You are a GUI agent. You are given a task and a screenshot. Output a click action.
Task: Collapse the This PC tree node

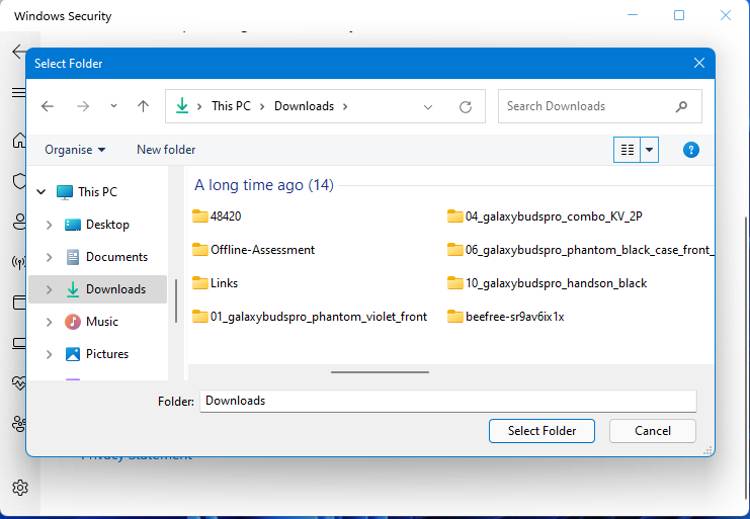coord(41,192)
